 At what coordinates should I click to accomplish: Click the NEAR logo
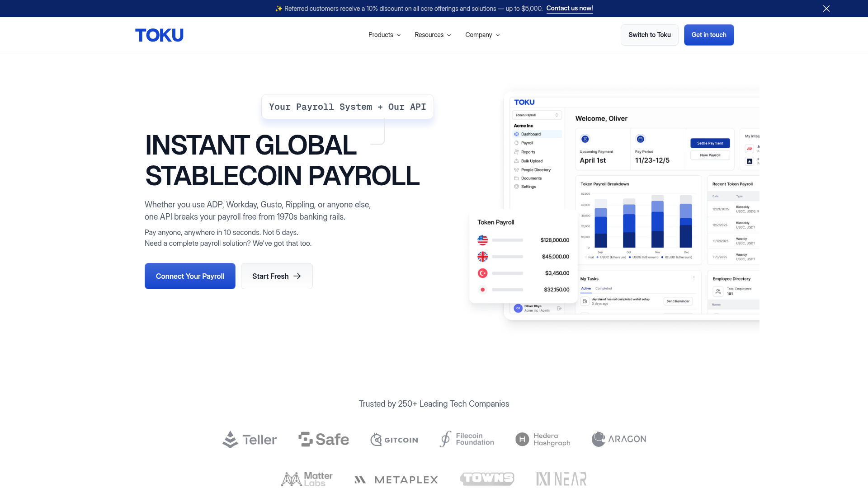tap(561, 479)
